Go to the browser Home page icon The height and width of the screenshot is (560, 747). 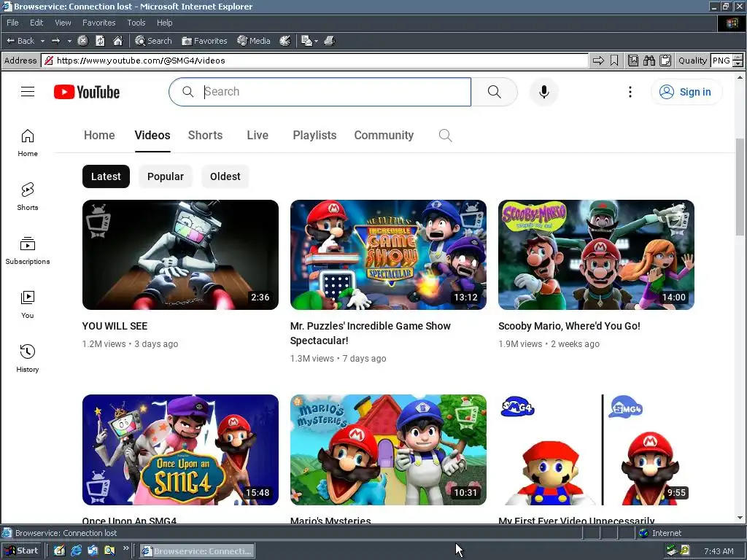(117, 41)
